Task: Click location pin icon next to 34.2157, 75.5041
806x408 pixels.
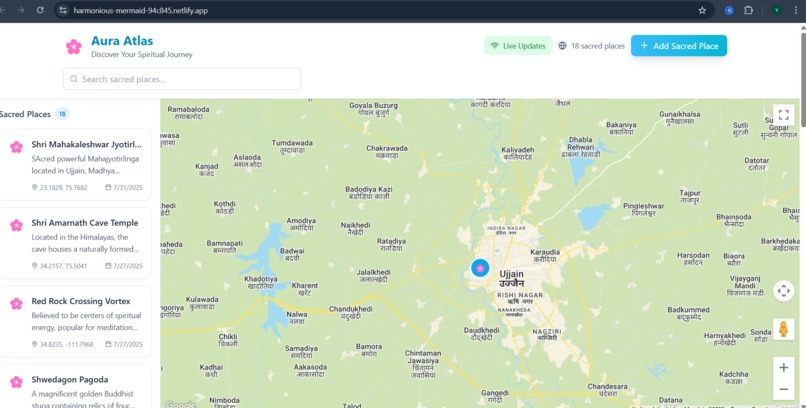Action: [34, 266]
